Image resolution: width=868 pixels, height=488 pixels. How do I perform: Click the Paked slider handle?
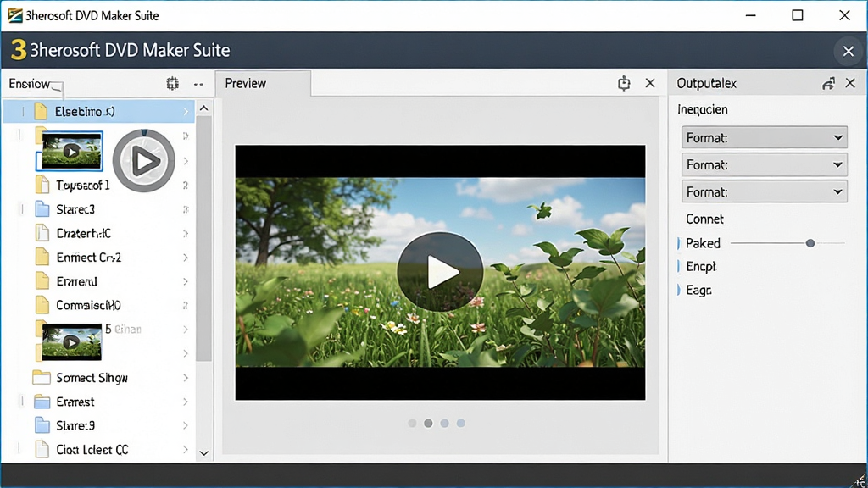pos(810,243)
